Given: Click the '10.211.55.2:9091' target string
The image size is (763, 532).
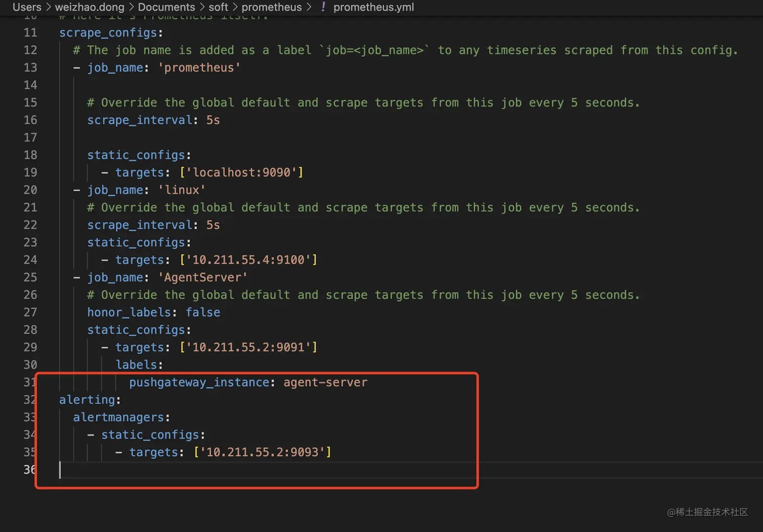Looking at the screenshot, I should click(x=249, y=347).
